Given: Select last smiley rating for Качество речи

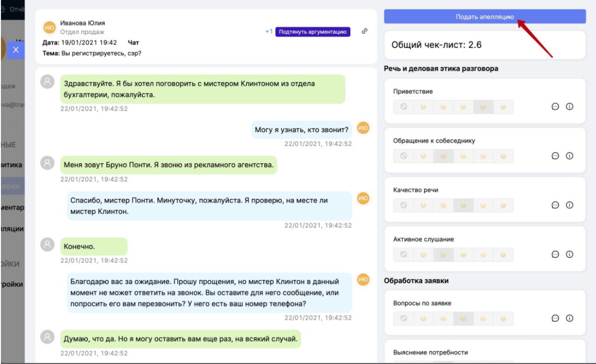Looking at the screenshot, I should pos(503,205).
